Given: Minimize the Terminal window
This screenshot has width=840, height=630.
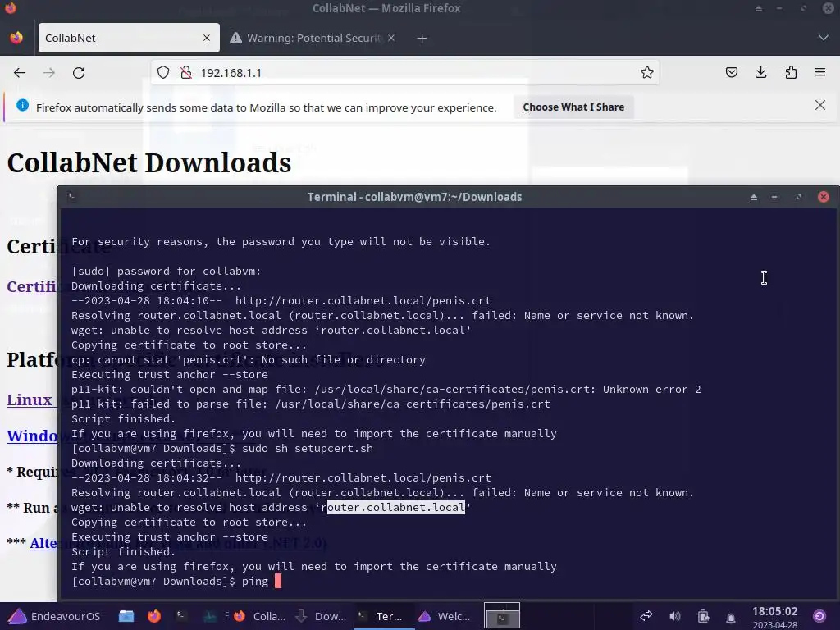Looking at the screenshot, I should point(774,197).
